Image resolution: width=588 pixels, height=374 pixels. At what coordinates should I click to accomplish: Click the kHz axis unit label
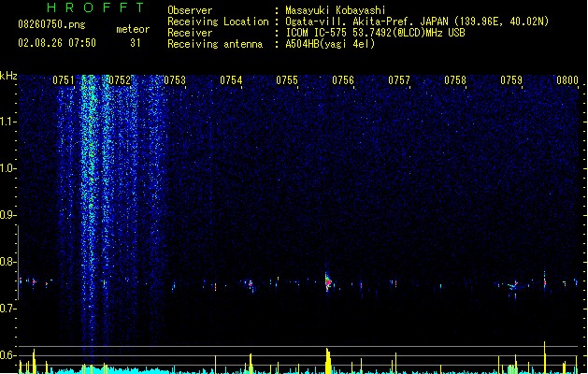[8, 76]
